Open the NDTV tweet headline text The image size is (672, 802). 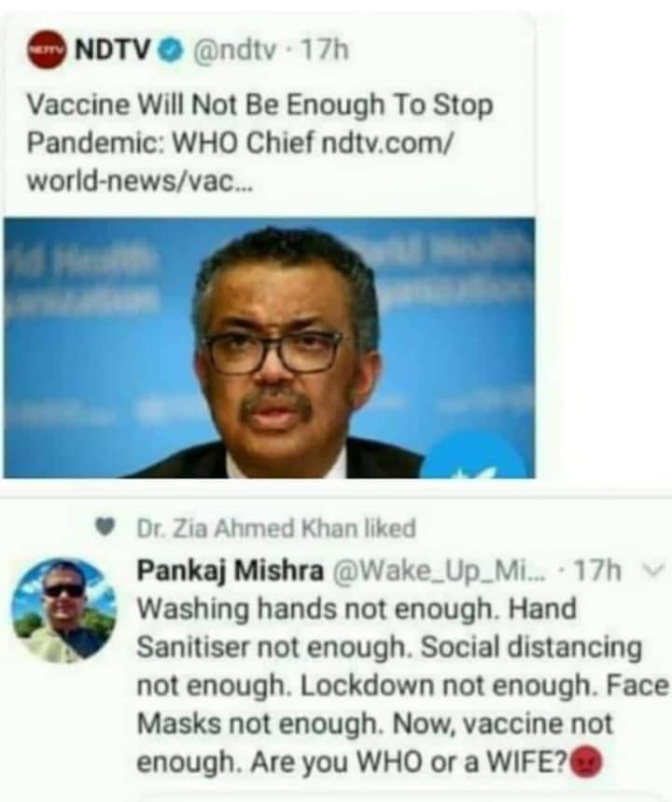pyautogui.click(x=259, y=143)
